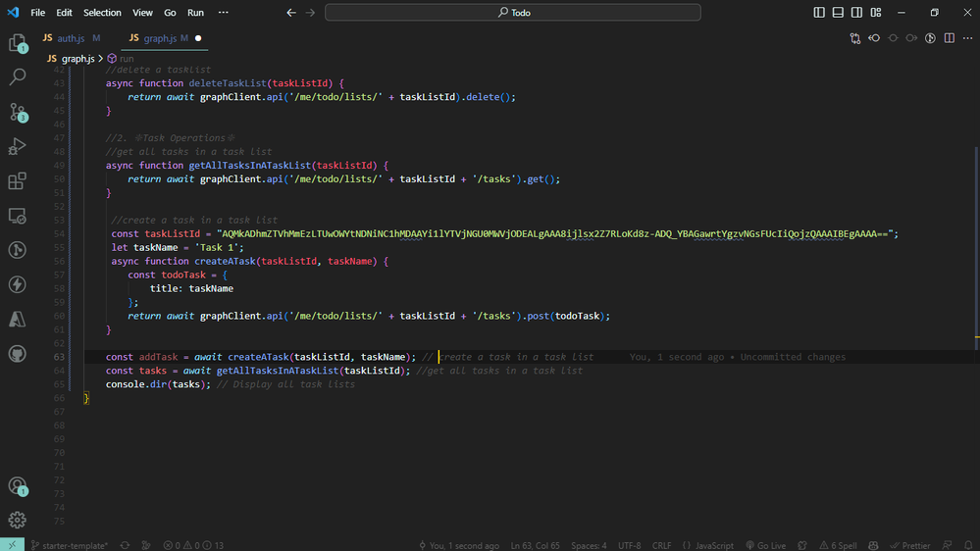Open the GitHub view in activity bar
980x551 pixels.
point(18,354)
